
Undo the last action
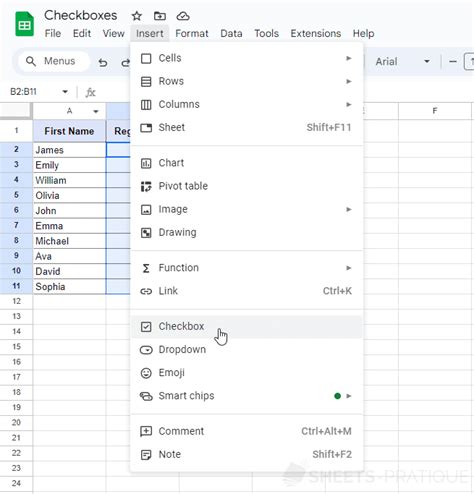point(103,62)
